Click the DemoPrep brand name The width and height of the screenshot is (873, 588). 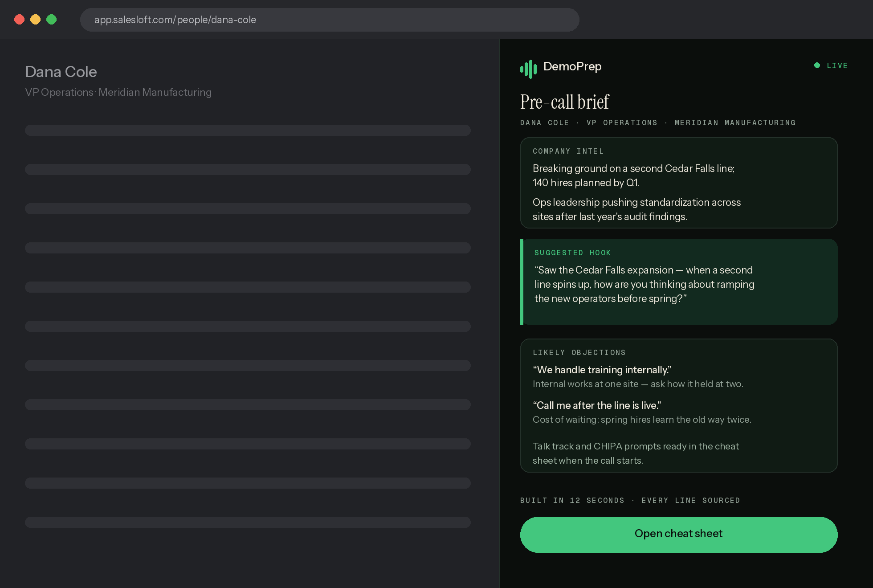click(x=572, y=66)
